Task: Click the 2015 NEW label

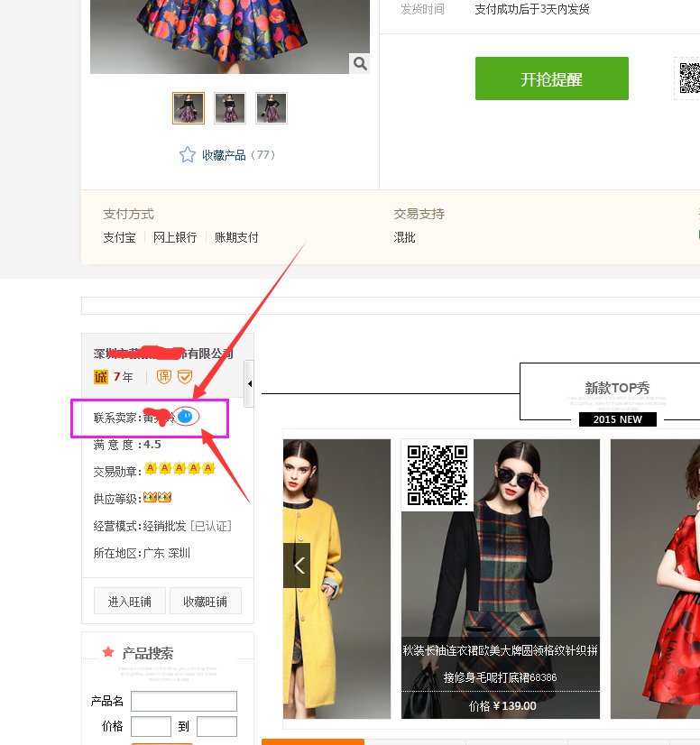Action: 617,419
